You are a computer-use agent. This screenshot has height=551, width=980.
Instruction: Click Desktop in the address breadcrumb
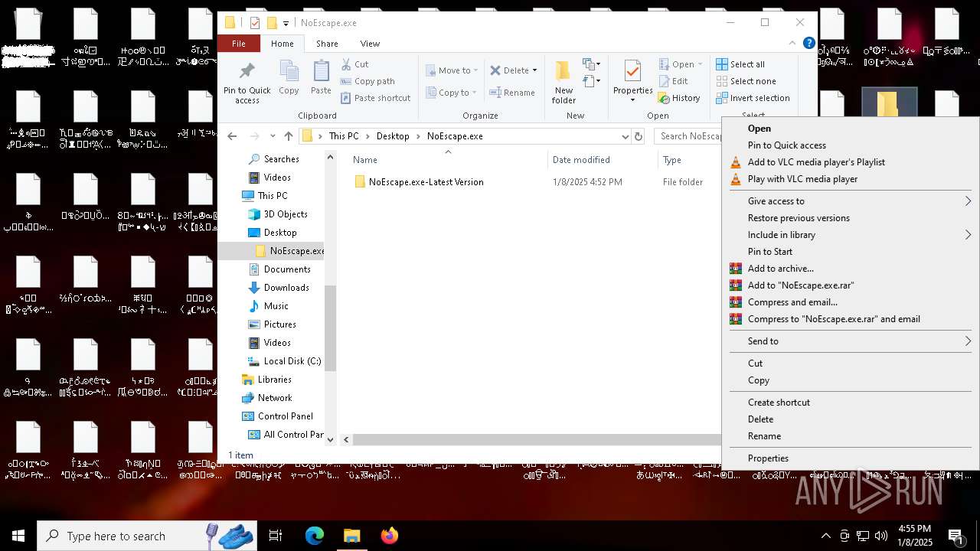click(x=393, y=136)
